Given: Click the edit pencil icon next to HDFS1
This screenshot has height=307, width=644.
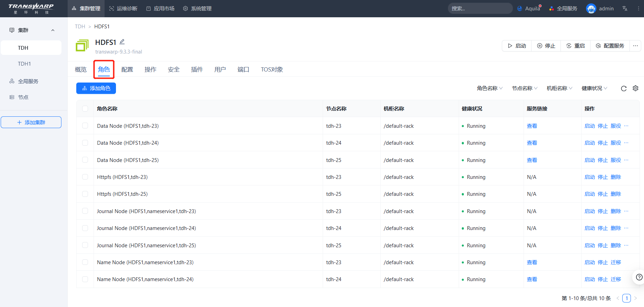Looking at the screenshot, I should point(122,42).
